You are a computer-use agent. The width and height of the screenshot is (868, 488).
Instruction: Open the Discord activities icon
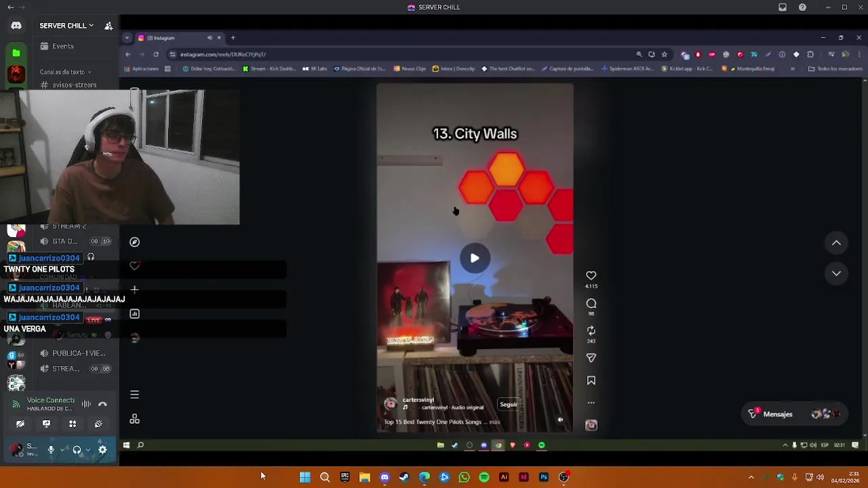[73, 424]
